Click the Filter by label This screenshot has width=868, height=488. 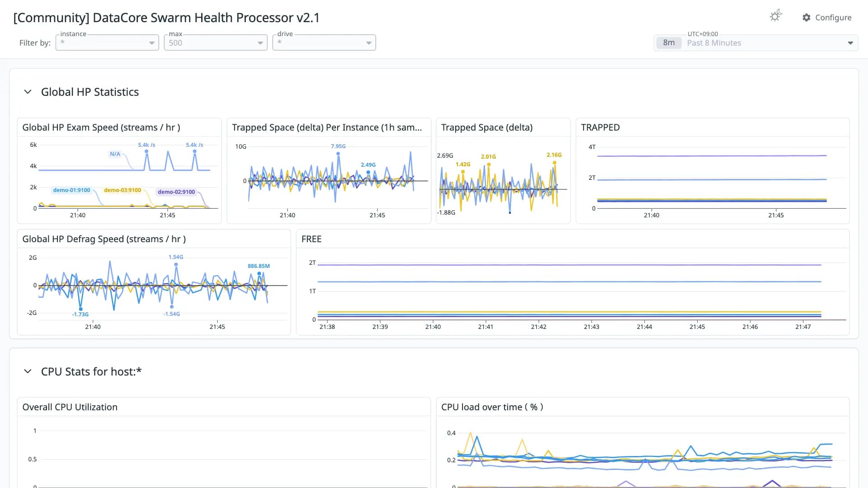(x=35, y=43)
